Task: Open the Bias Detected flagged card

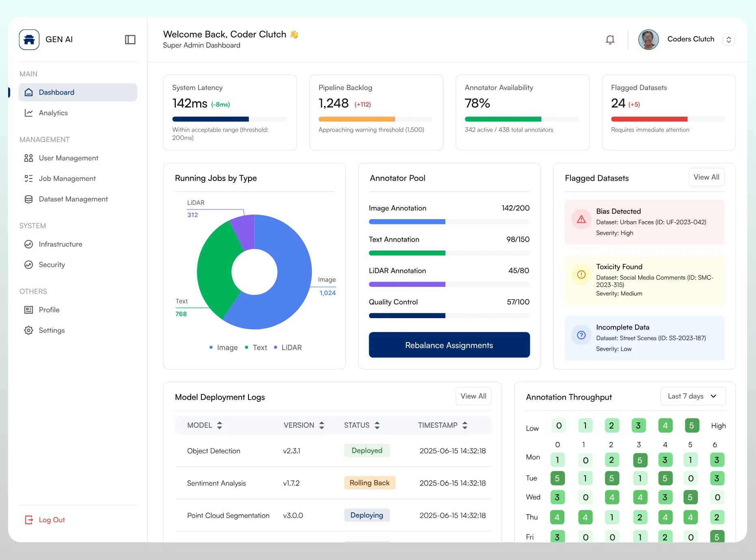Action: point(644,222)
